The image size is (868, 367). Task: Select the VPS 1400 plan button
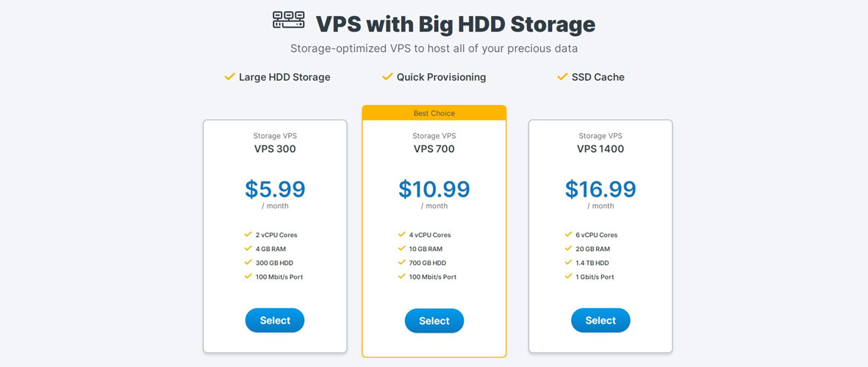click(x=600, y=321)
